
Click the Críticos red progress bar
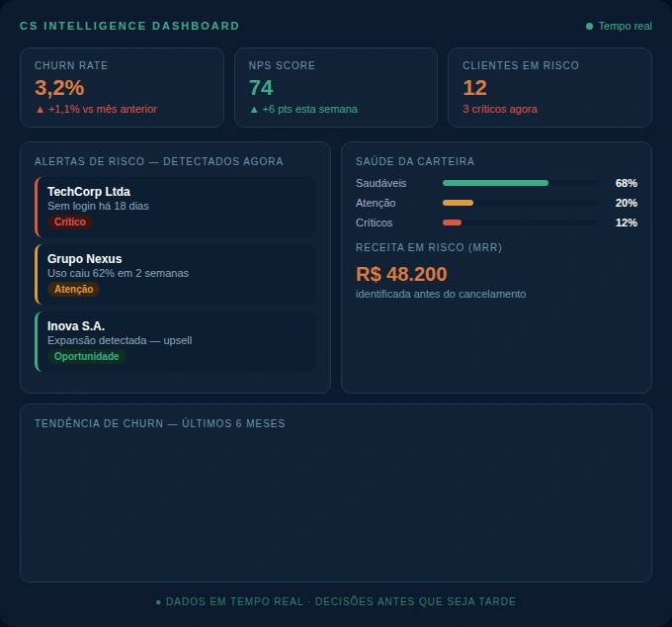pos(452,223)
